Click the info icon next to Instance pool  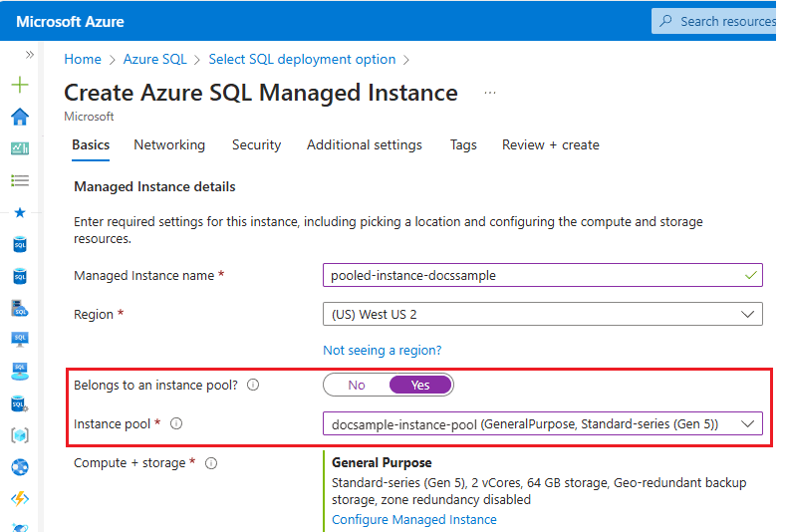(176, 424)
